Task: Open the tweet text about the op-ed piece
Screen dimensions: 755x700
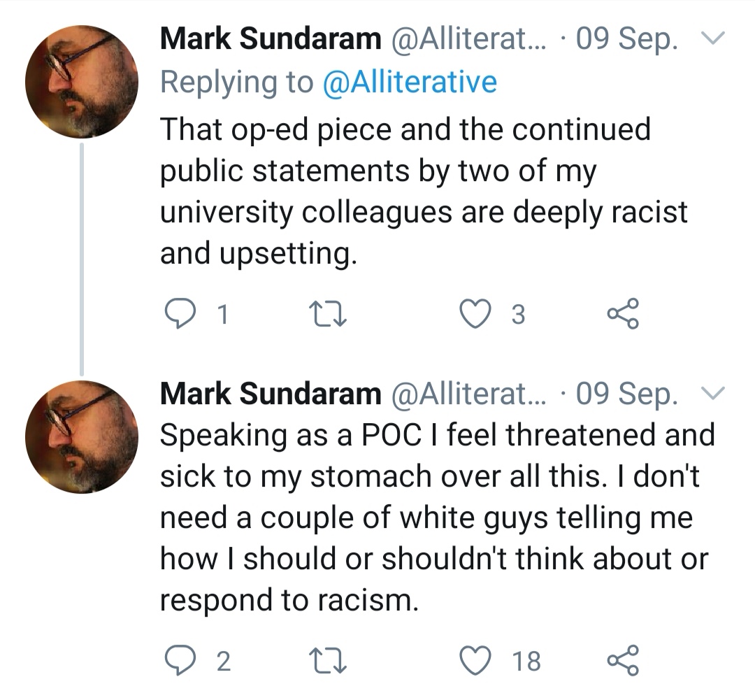Action: (x=419, y=191)
